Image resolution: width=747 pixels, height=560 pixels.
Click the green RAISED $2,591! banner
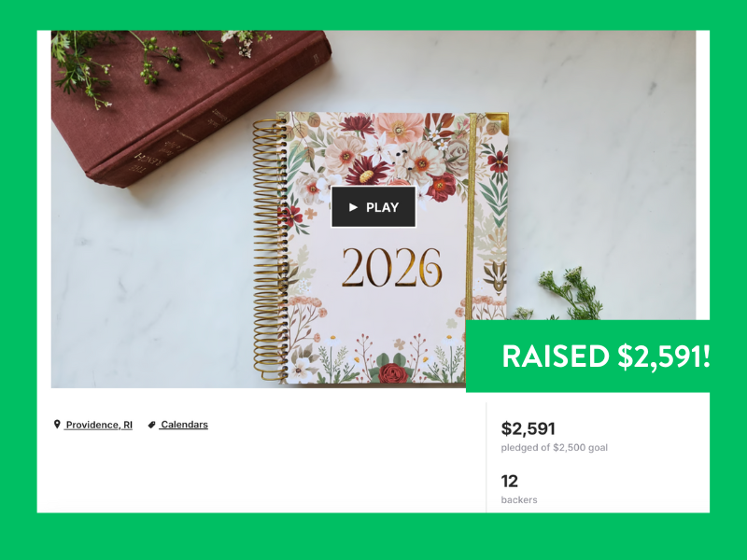point(587,356)
